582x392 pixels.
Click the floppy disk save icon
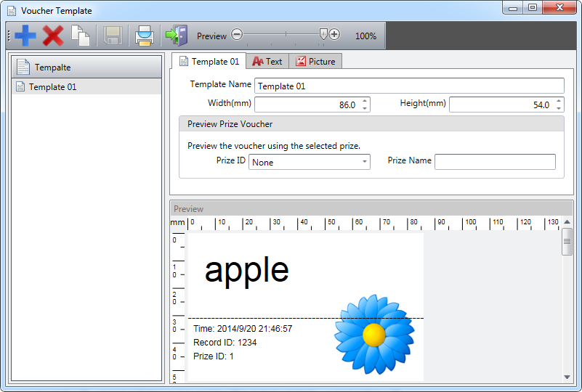pos(113,36)
